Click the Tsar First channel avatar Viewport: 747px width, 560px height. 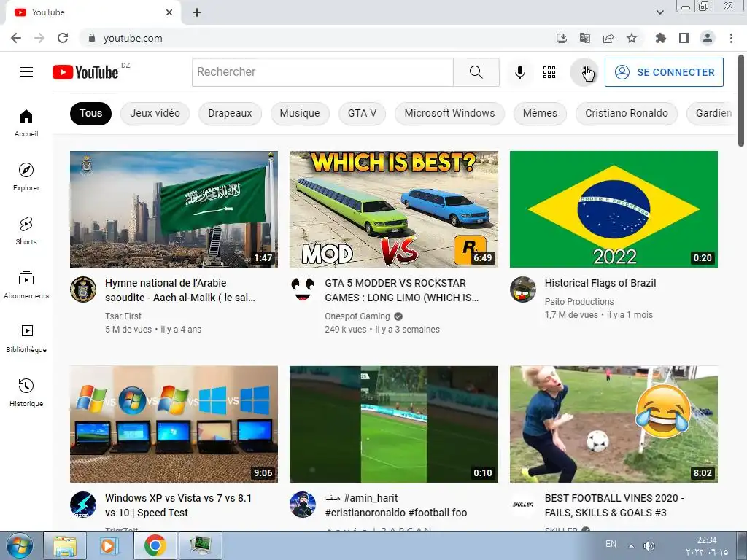83,289
